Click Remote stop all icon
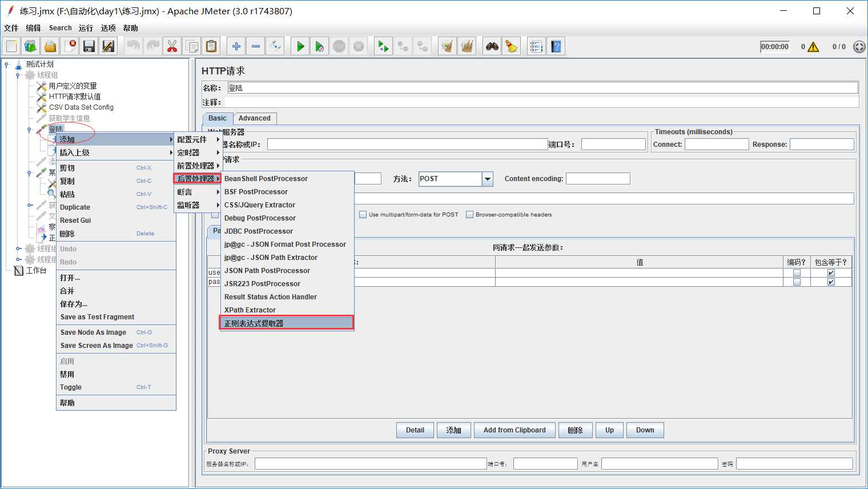Screen dimensions: 868x489 pyautogui.click(x=403, y=46)
